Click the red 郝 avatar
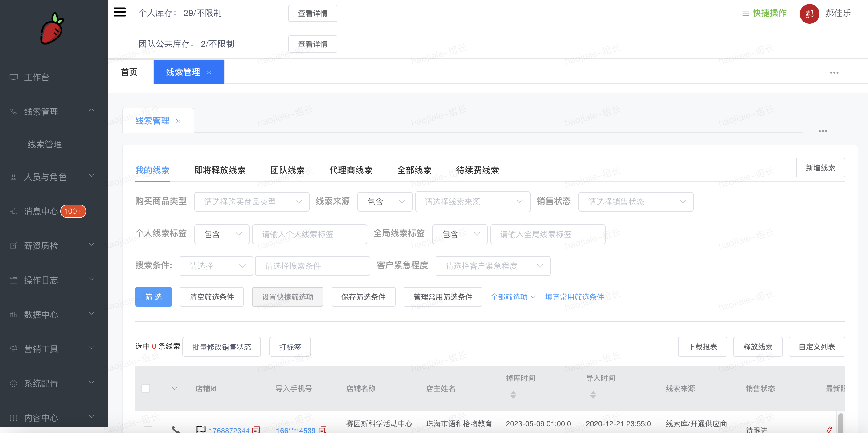This screenshot has height=433, width=868. pyautogui.click(x=809, y=14)
